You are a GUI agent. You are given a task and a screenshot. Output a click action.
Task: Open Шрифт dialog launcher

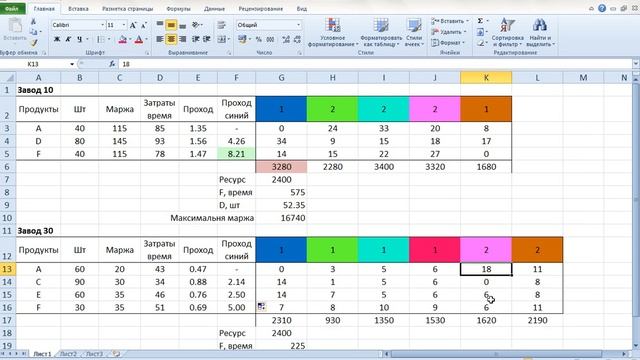147,53
